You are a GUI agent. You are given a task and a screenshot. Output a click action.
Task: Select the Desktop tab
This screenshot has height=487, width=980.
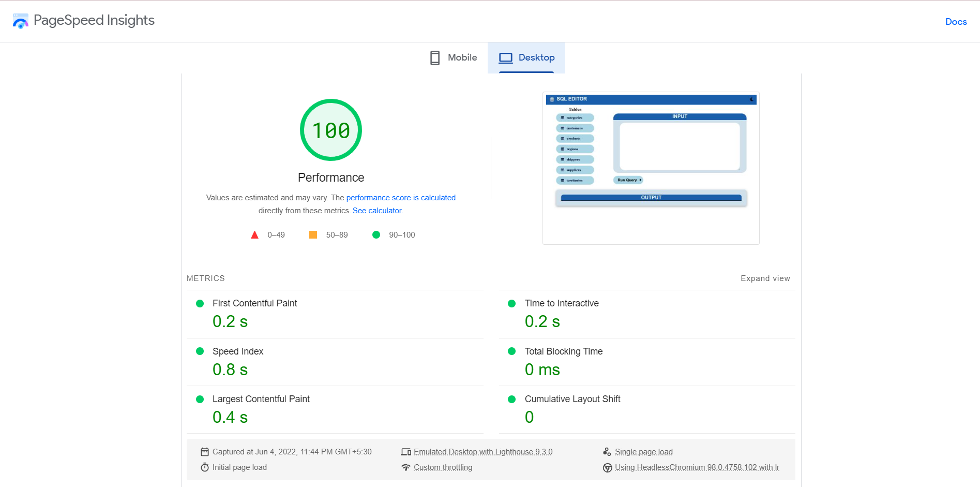click(x=526, y=57)
